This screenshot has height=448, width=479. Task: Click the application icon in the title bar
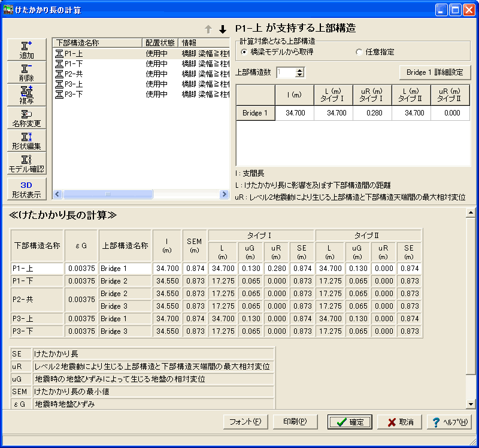[x=8, y=10]
